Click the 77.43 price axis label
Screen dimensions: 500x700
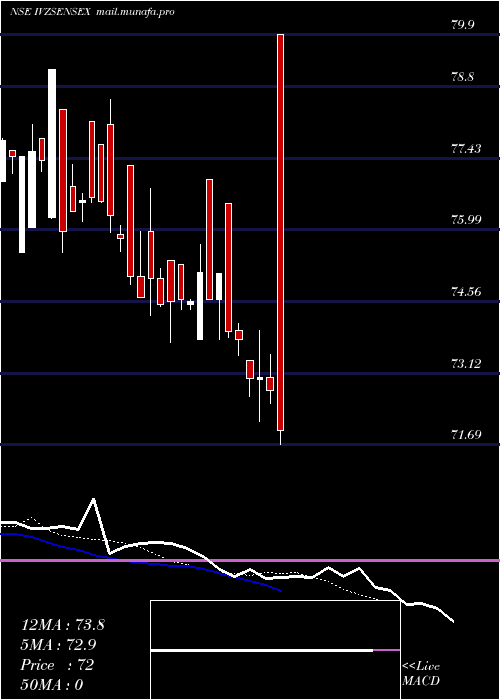pyautogui.click(x=466, y=149)
